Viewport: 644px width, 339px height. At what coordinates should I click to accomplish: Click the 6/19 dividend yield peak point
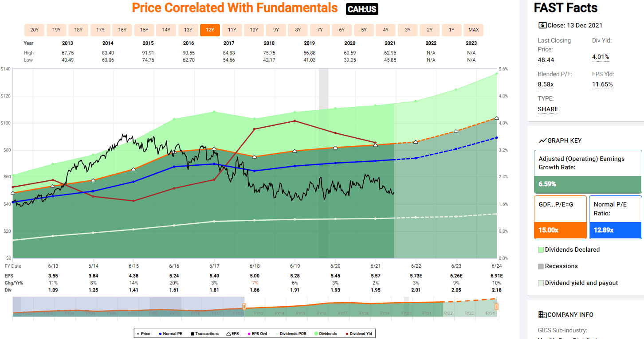(295, 121)
